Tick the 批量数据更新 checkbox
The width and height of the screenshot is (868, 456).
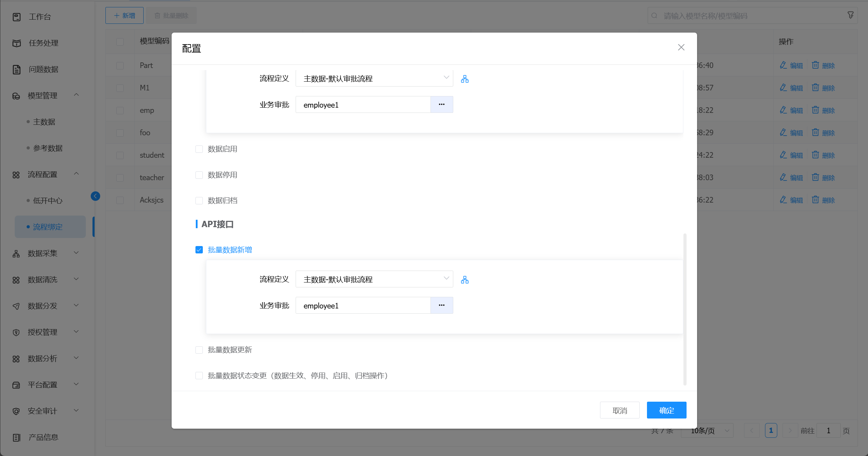(199, 350)
